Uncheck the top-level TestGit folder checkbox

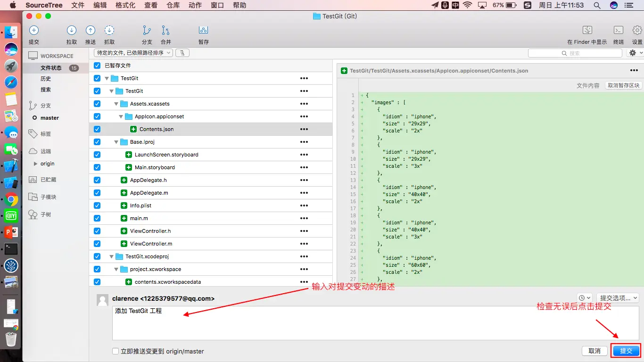[x=97, y=78]
